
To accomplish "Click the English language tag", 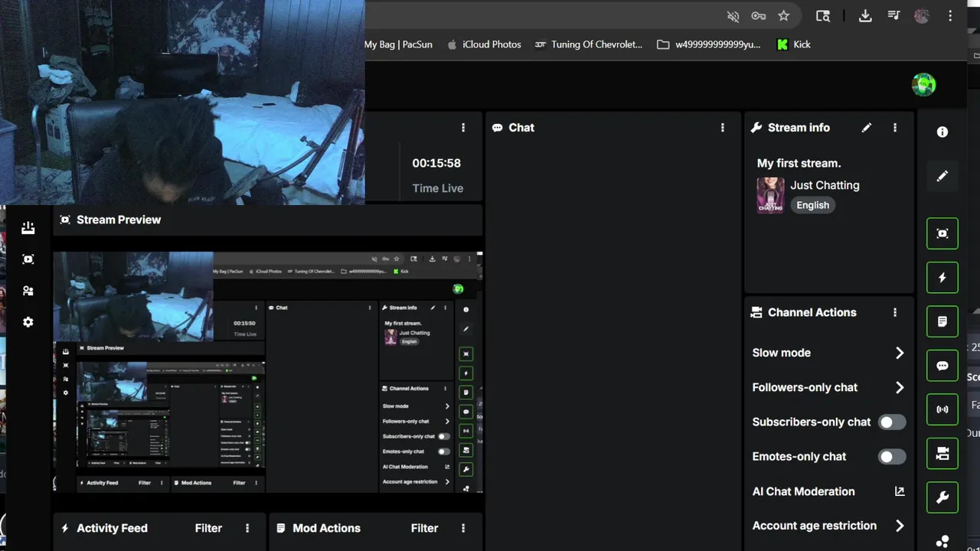I will [x=812, y=205].
